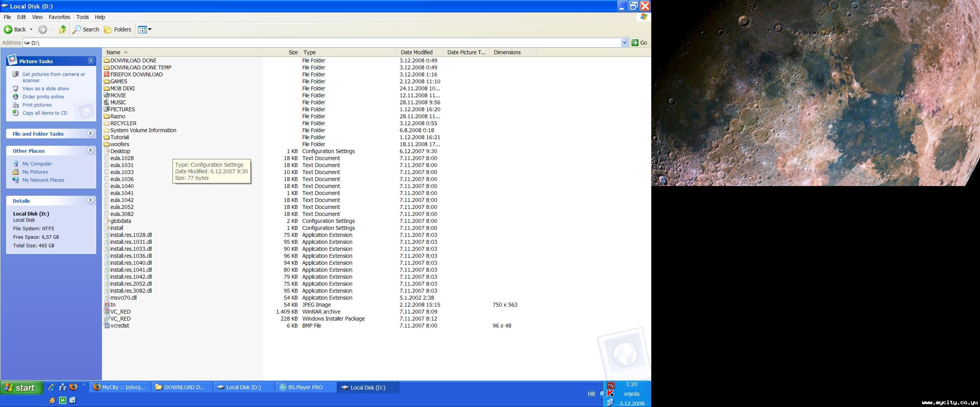
Task: Sort files by the Size column header
Action: click(x=281, y=52)
